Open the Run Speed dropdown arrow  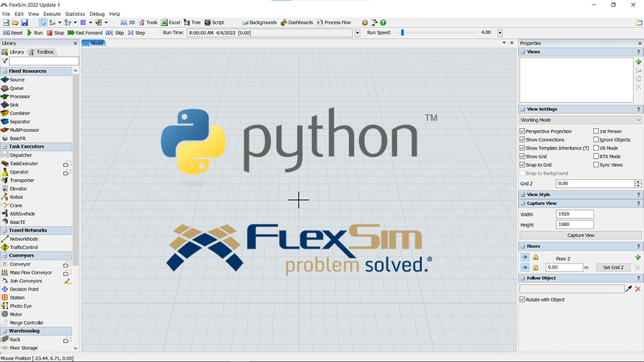coord(500,33)
